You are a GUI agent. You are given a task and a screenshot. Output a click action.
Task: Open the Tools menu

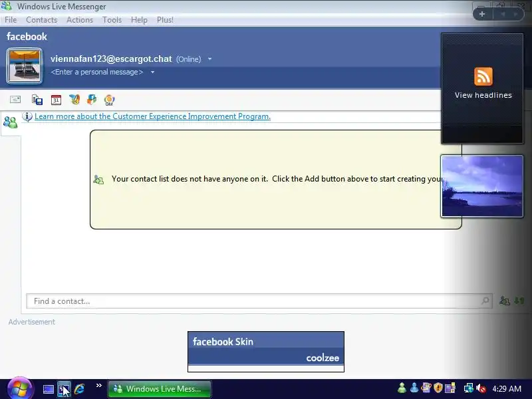[x=112, y=20]
